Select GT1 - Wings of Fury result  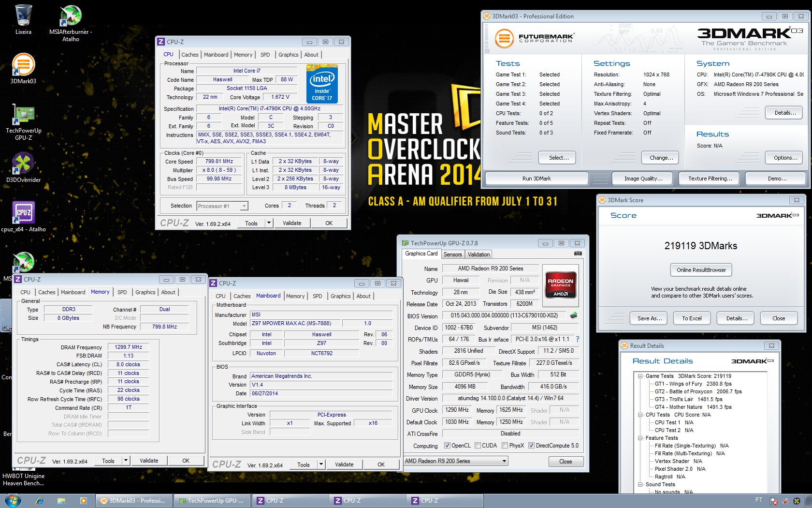point(693,384)
